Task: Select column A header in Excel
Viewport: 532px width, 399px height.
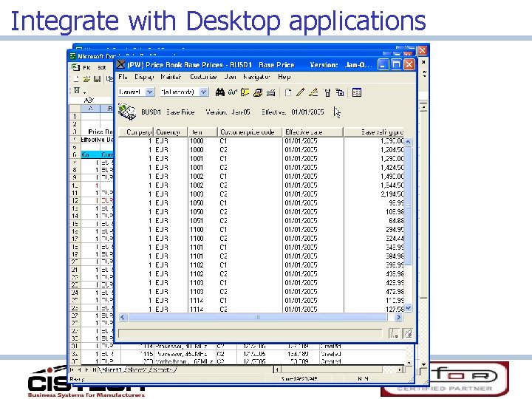Action: tap(90, 109)
